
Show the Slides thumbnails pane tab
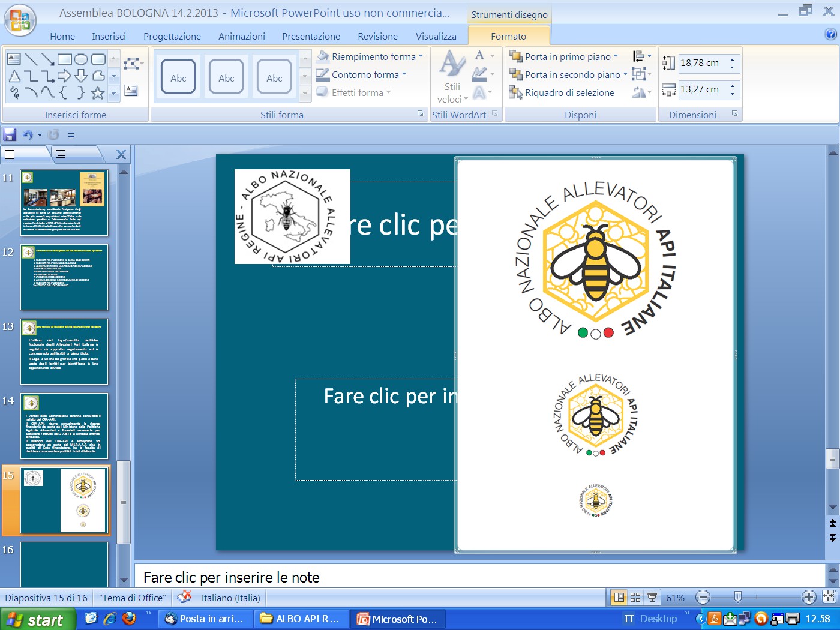[x=25, y=154]
